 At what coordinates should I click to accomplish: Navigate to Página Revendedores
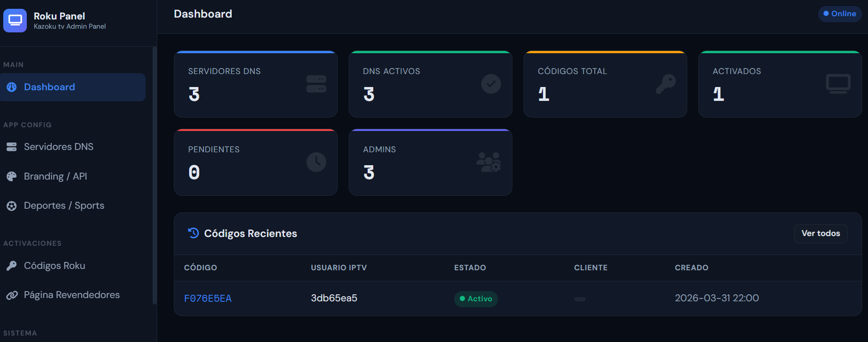(x=71, y=295)
